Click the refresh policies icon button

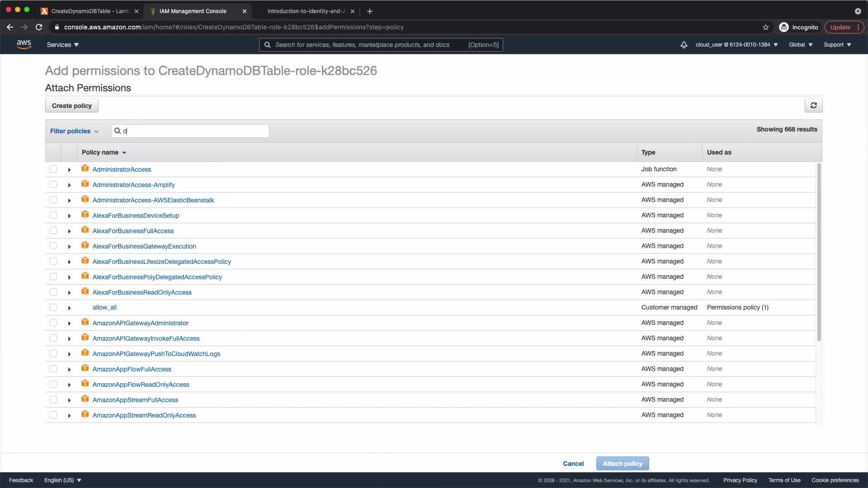click(813, 105)
